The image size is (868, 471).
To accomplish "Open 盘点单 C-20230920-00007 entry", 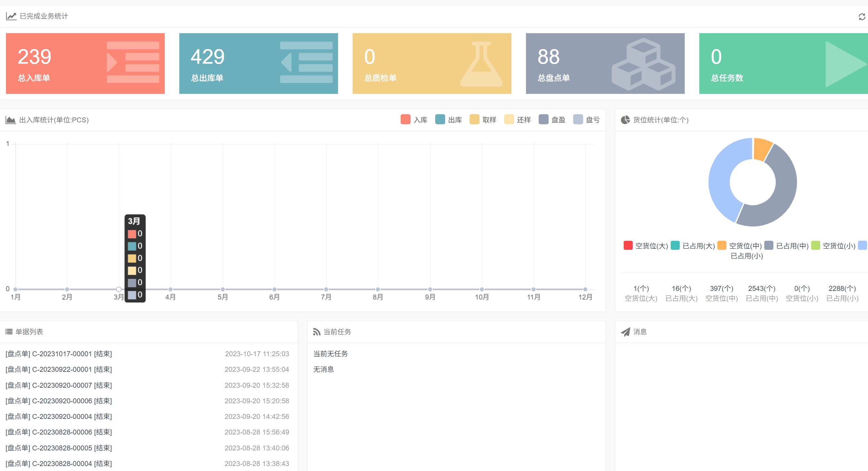I will [59, 385].
